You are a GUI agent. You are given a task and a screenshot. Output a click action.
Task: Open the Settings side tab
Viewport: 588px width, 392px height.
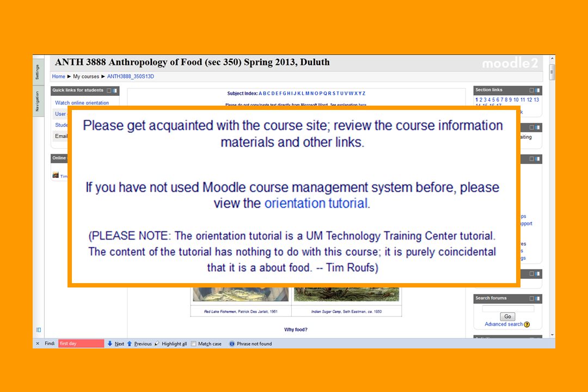click(38, 72)
